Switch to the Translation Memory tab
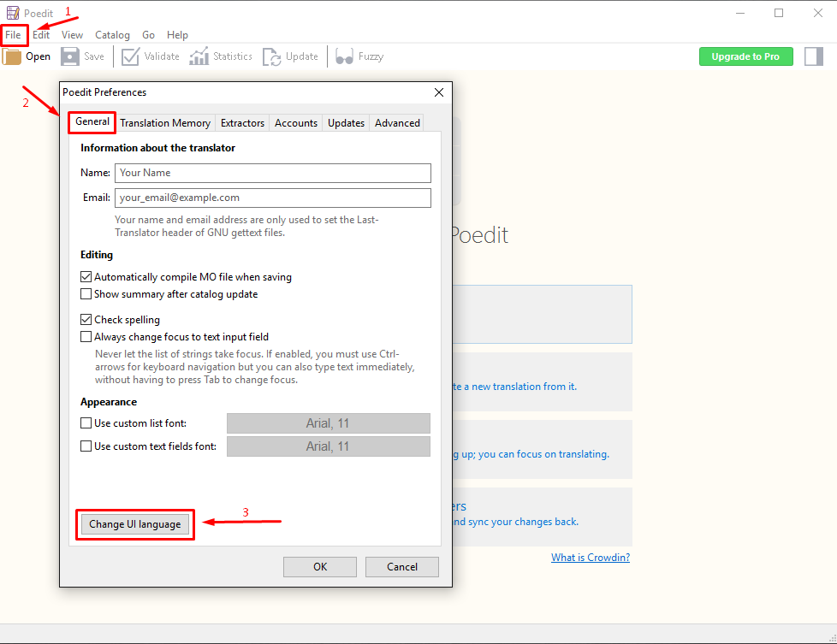The height and width of the screenshot is (644, 837). 165,123
